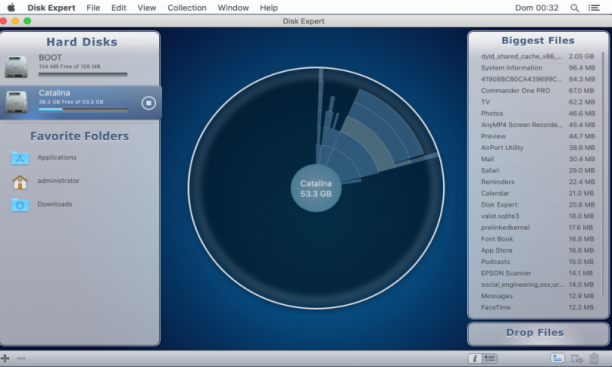Viewport: 612px width, 367px height.
Task: Select Reminders in Biggest Files
Action: [538, 182]
